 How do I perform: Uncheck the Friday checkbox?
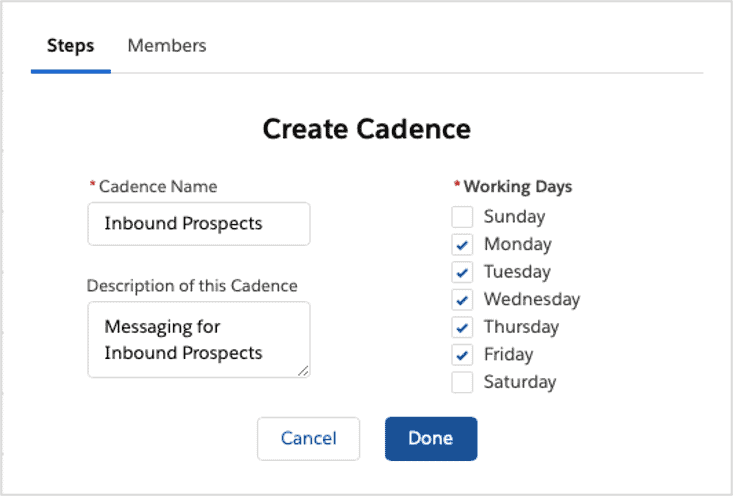coord(462,355)
